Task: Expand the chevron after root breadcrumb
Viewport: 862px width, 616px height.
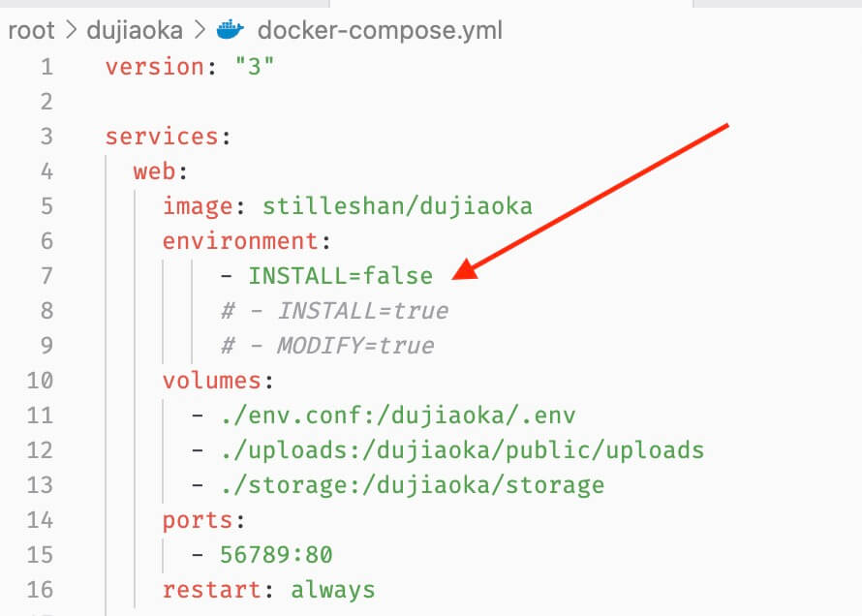Action: (71, 30)
